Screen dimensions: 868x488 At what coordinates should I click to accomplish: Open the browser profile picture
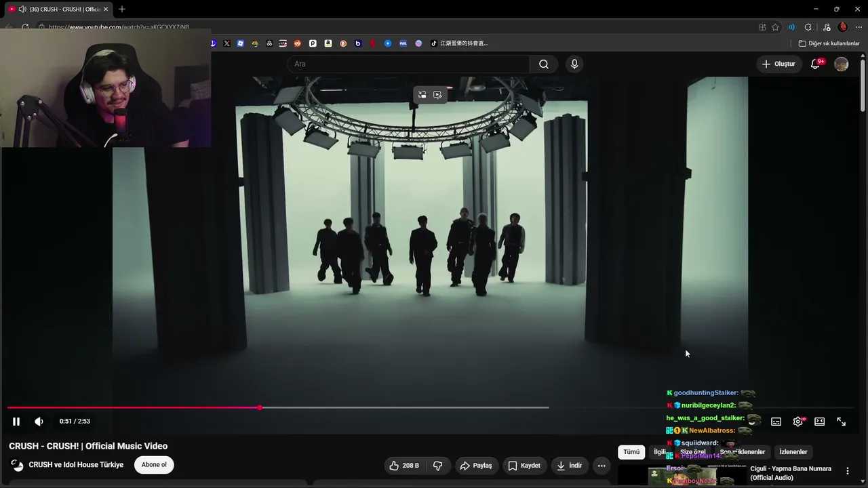click(x=843, y=27)
